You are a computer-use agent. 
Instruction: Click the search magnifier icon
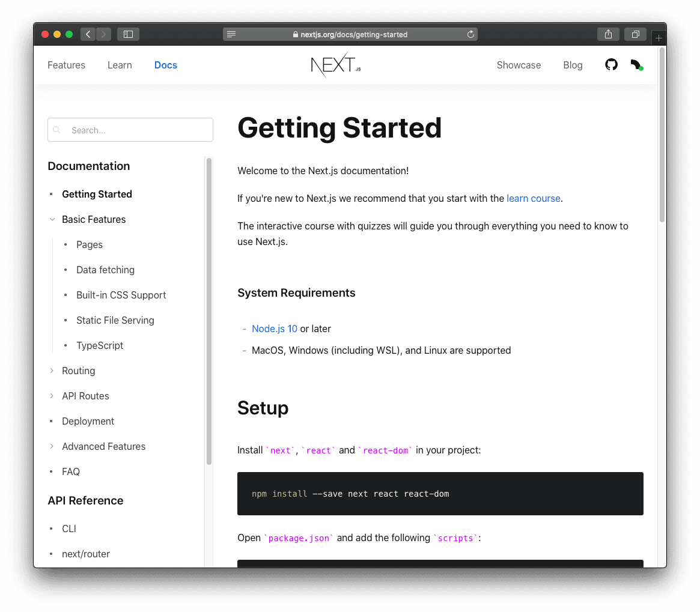coord(56,130)
